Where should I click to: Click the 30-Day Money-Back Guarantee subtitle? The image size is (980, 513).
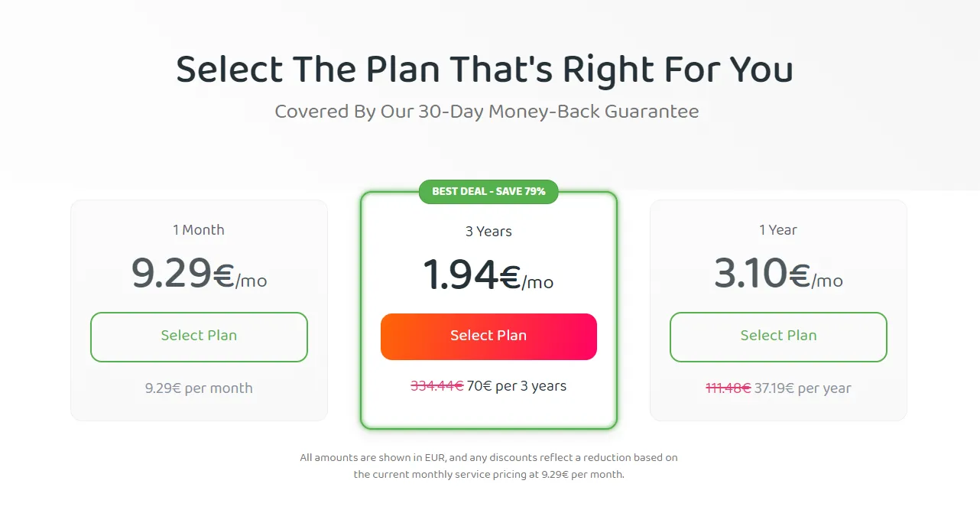click(488, 111)
